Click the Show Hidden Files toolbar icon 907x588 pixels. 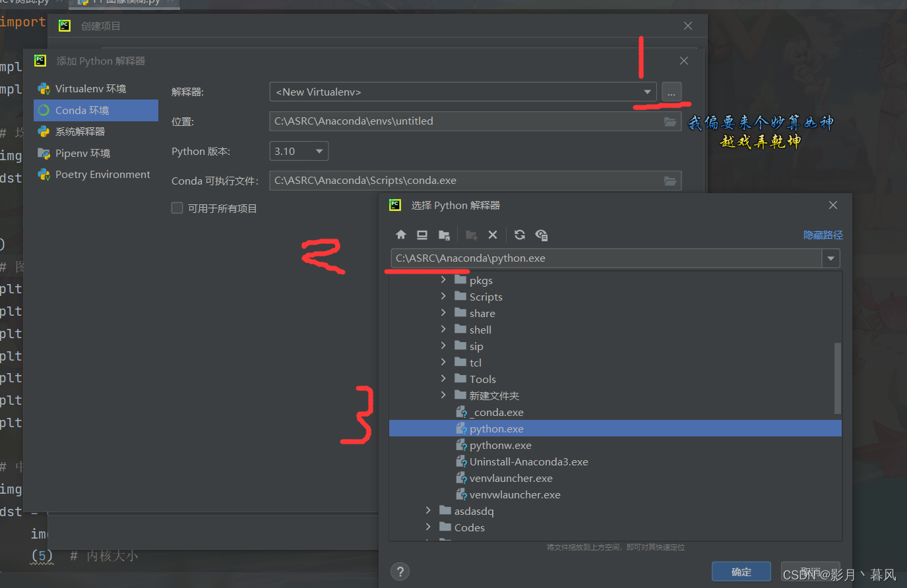pyautogui.click(x=542, y=235)
